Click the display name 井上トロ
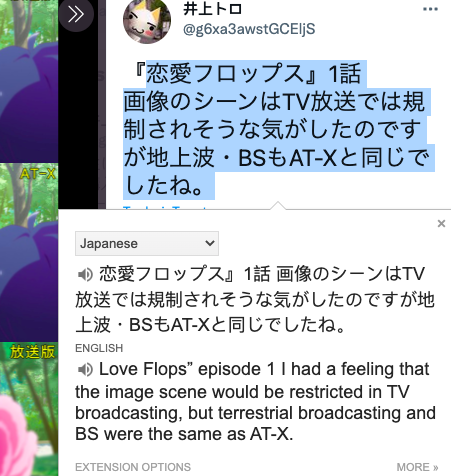The width and height of the screenshot is (451, 476). (212, 9)
